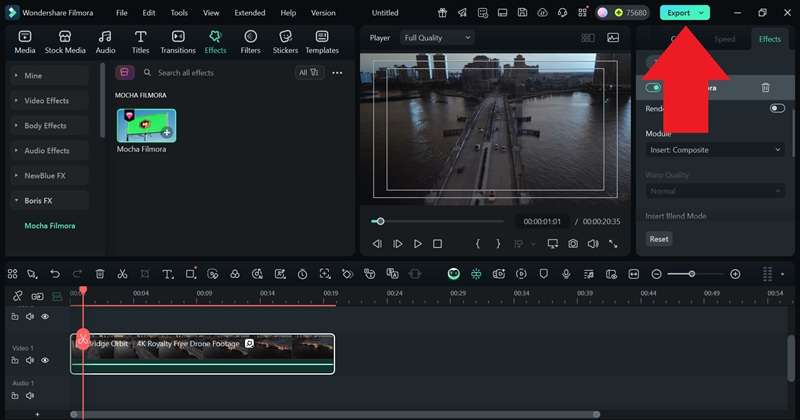Expand the NewBlue FX category
This screenshot has width=800, height=420.
pyautogui.click(x=49, y=176)
